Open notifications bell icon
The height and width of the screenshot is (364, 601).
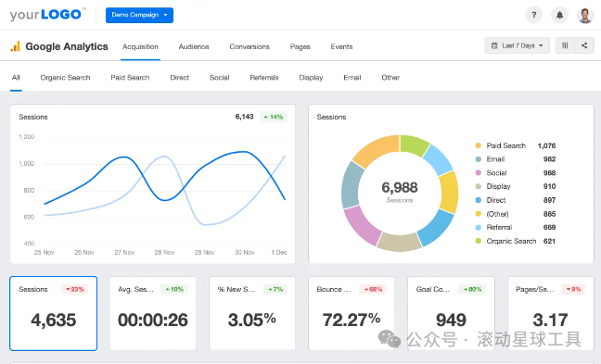pyautogui.click(x=559, y=16)
